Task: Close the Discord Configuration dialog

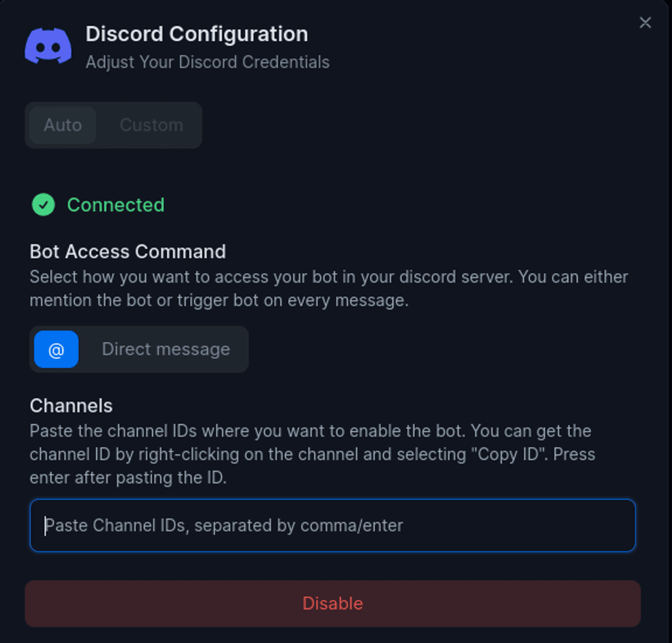Action: [x=645, y=23]
